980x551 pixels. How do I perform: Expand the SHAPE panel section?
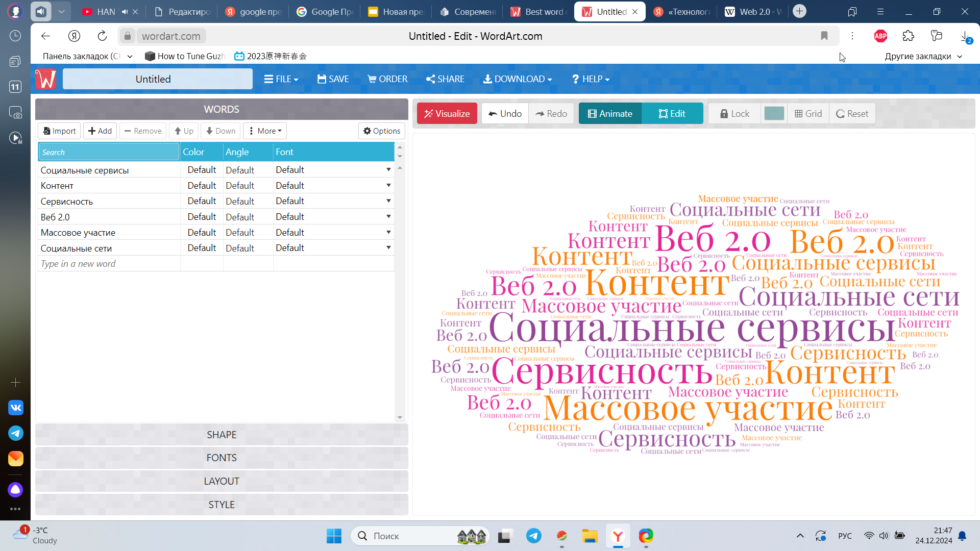[222, 435]
